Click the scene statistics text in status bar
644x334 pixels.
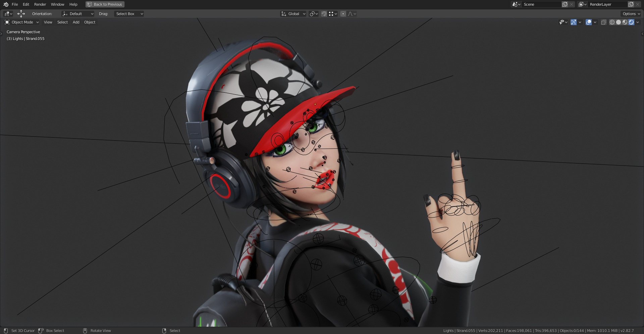538,331
